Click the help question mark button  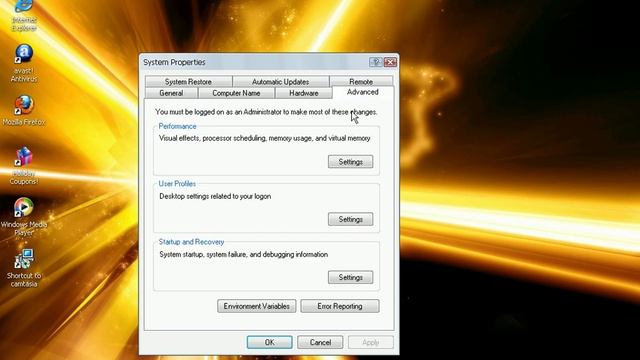pos(376,62)
